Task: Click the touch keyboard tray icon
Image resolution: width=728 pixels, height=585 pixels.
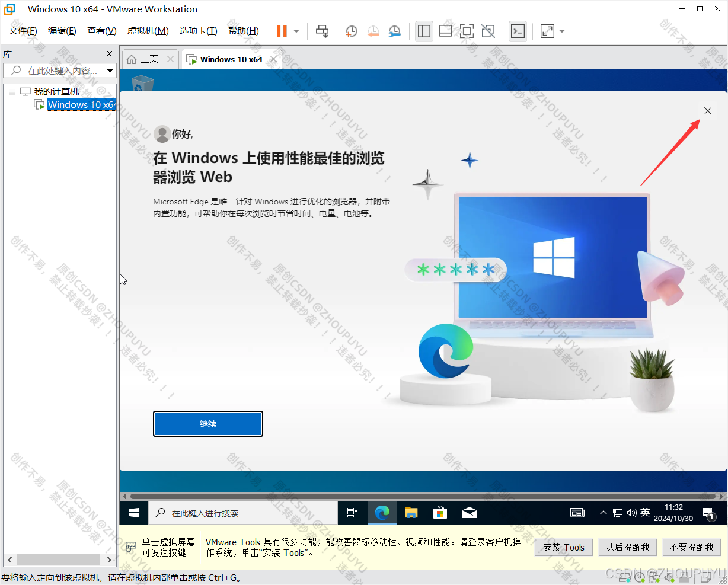Action: pyautogui.click(x=577, y=513)
